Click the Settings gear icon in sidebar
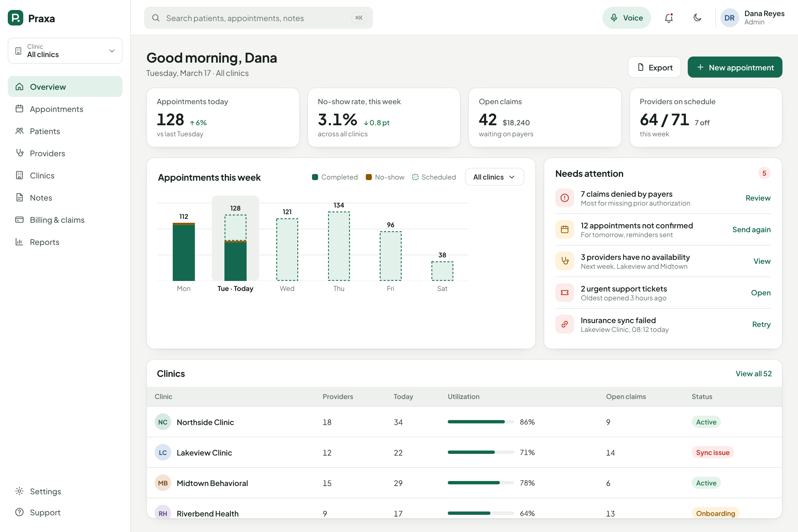798x532 pixels. point(19,491)
